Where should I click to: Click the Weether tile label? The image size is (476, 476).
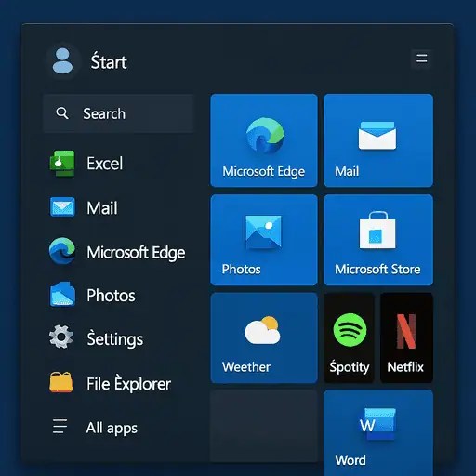[x=246, y=367]
